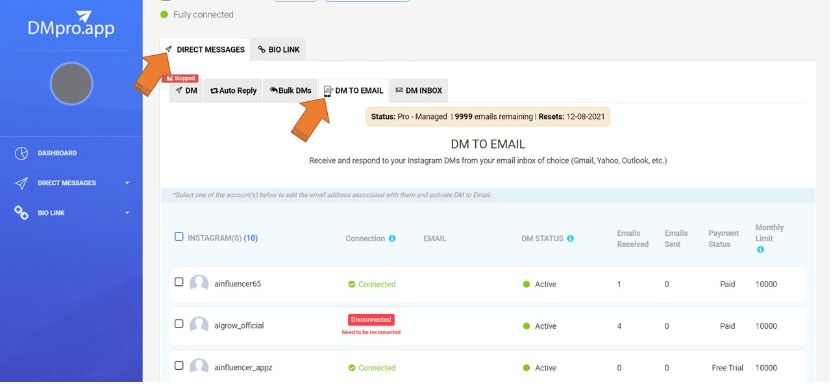The image size is (833, 384).
Task: Click the 'Need to be reconnected' link
Action: [x=371, y=332]
